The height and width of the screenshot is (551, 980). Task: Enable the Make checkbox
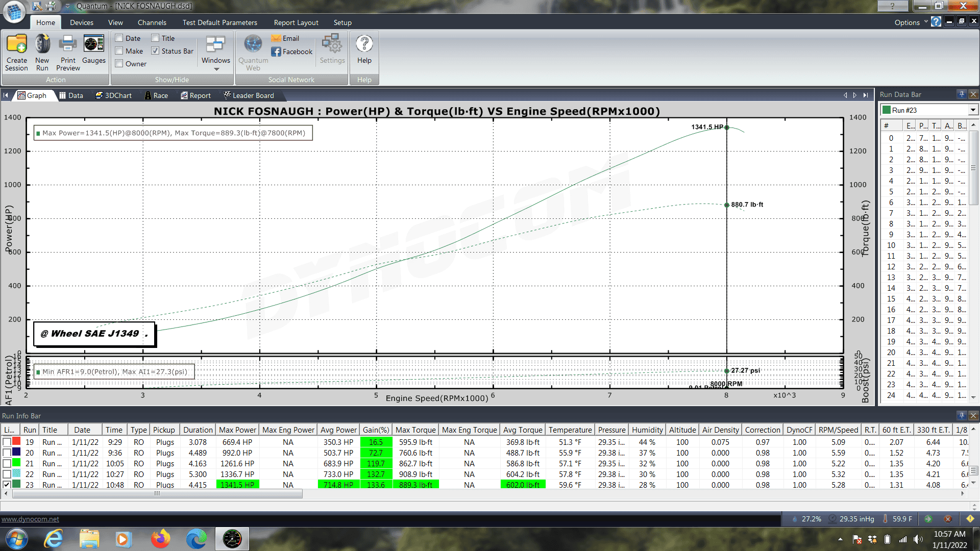119,51
